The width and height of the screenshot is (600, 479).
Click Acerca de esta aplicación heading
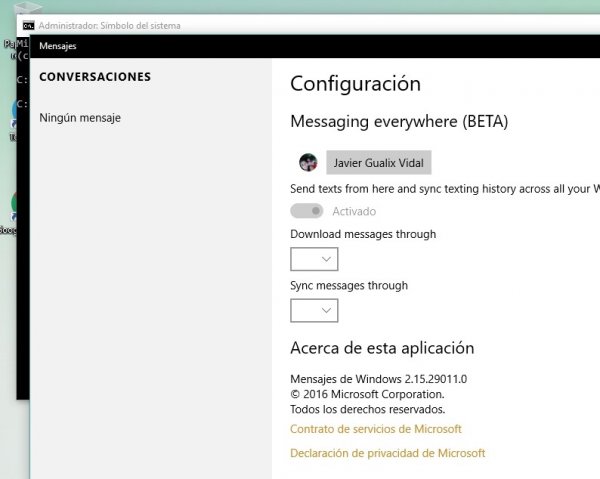382,348
